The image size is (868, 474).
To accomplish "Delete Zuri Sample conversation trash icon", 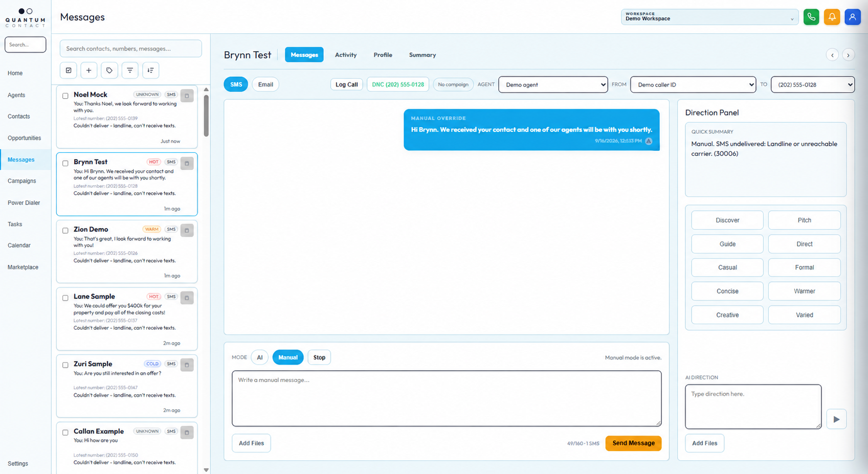I will click(x=187, y=365).
